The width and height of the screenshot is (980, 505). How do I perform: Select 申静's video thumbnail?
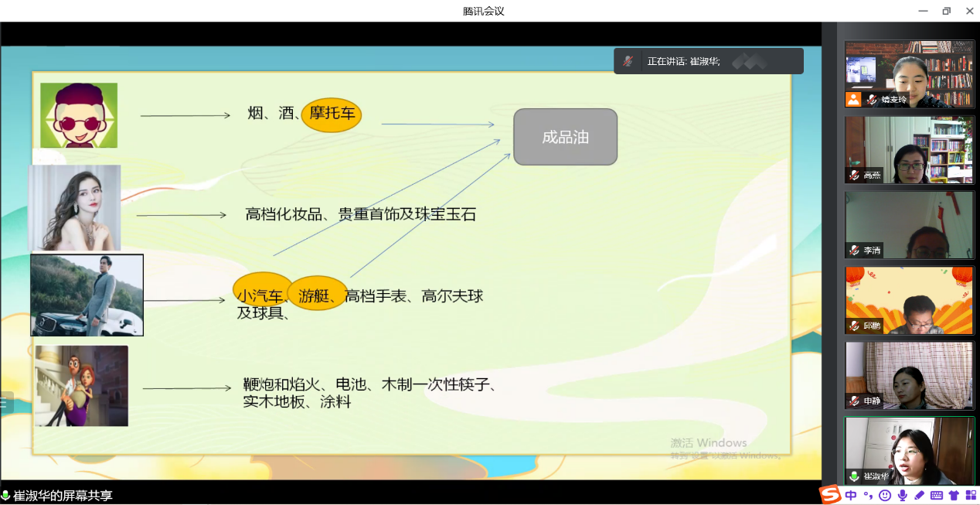click(x=909, y=375)
